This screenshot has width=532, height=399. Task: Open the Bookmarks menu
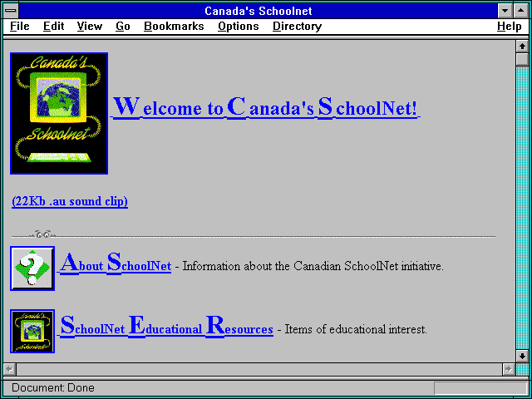[x=174, y=26]
